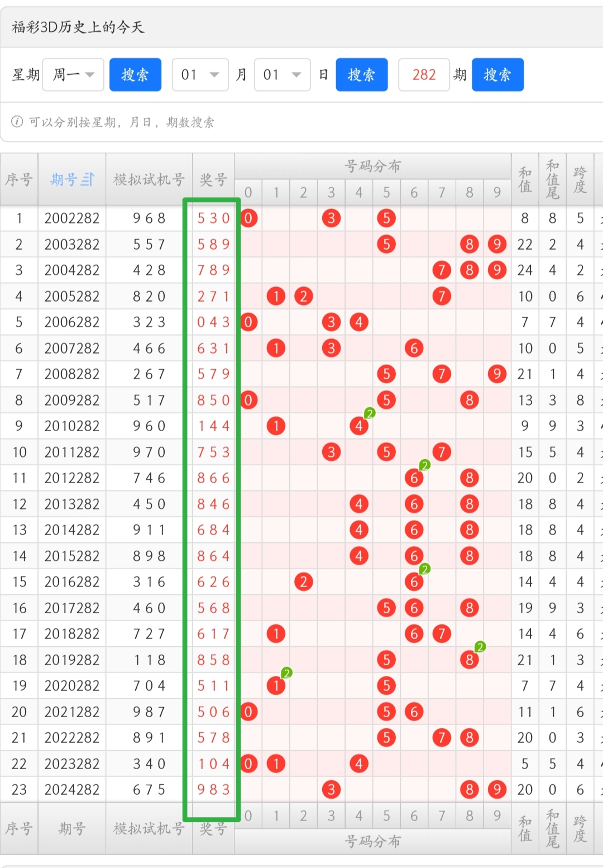
Task: Select period number 2016282
Action: point(72,582)
